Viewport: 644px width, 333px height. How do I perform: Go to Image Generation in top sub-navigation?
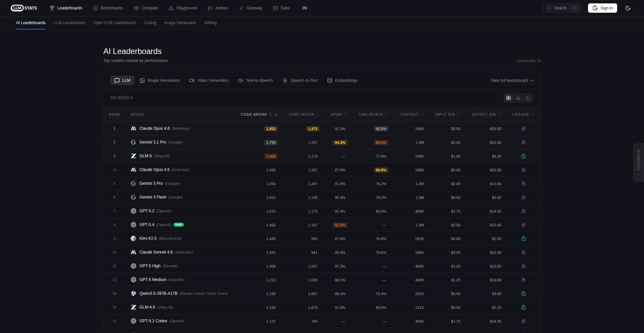[x=180, y=23]
